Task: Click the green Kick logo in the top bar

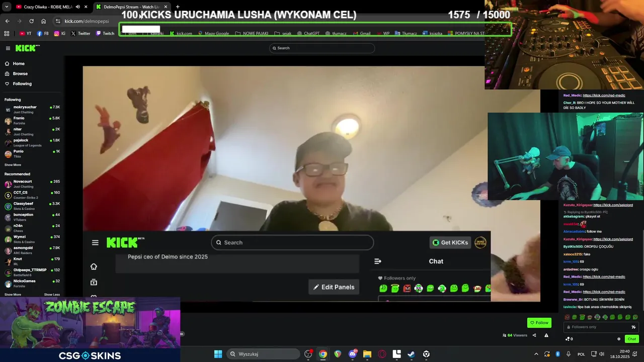Action: pyautogui.click(x=27, y=48)
